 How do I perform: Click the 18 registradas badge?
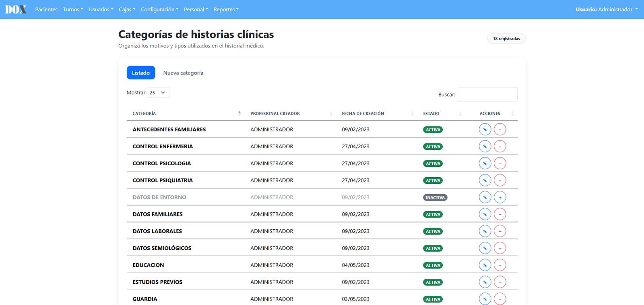(506, 39)
